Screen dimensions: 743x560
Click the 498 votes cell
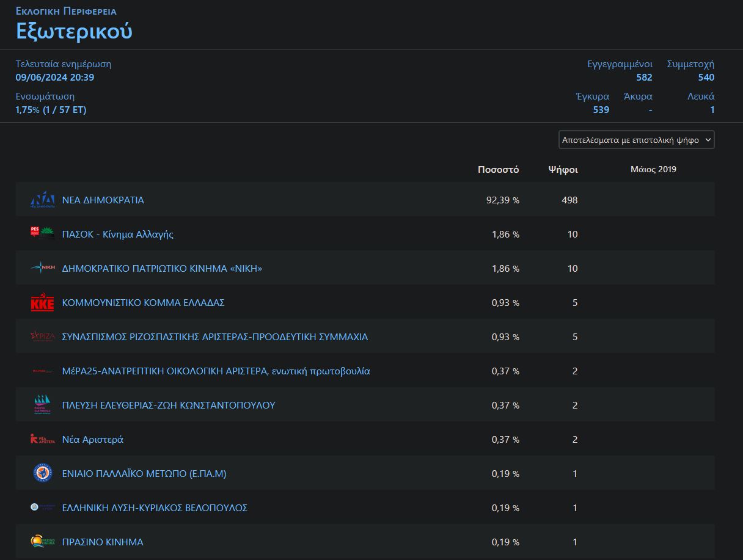[x=569, y=200]
